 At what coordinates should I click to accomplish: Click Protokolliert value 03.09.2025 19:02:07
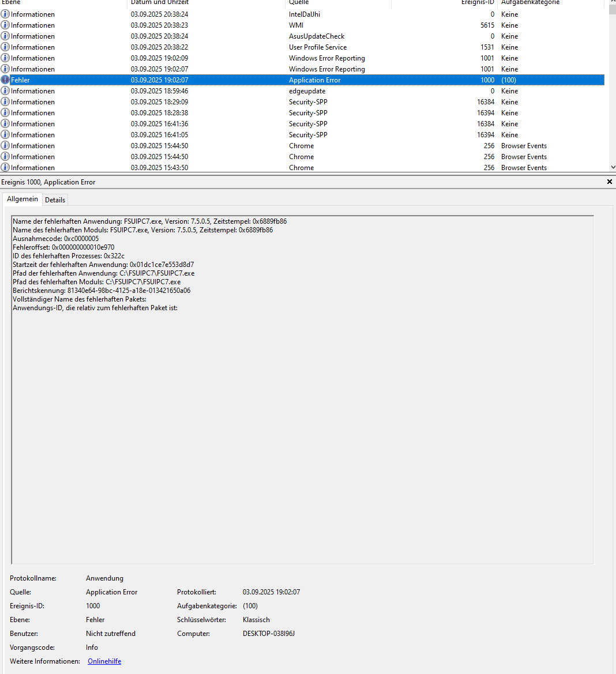pyautogui.click(x=271, y=592)
